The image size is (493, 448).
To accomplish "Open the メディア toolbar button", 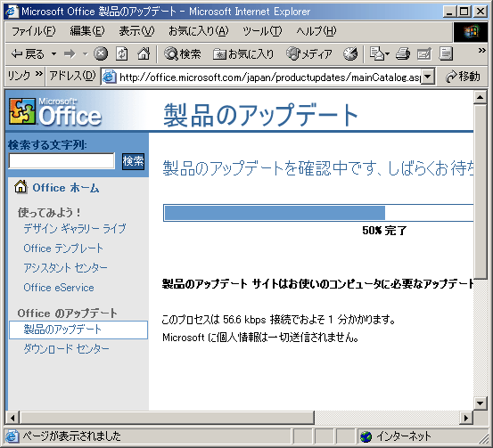I will pyautogui.click(x=309, y=54).
